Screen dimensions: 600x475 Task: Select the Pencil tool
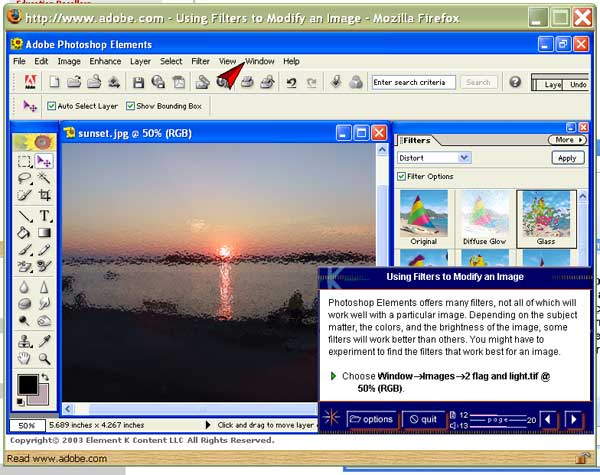click(44, 250)
